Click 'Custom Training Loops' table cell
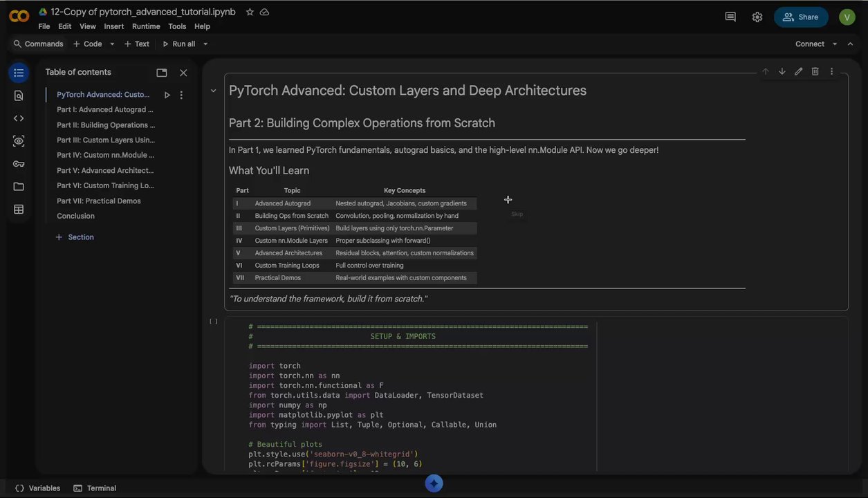Screen dimensions: 868x498 tap(287, 266)
